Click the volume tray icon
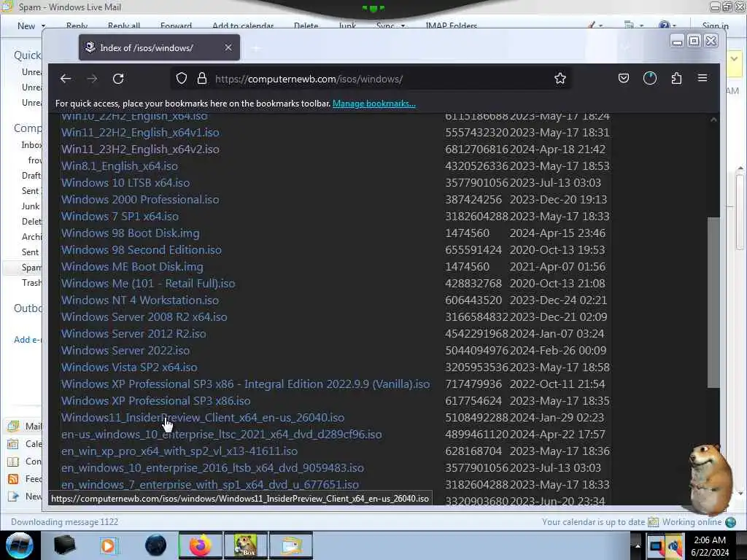The image size is (747, 560). click(675, 546)
